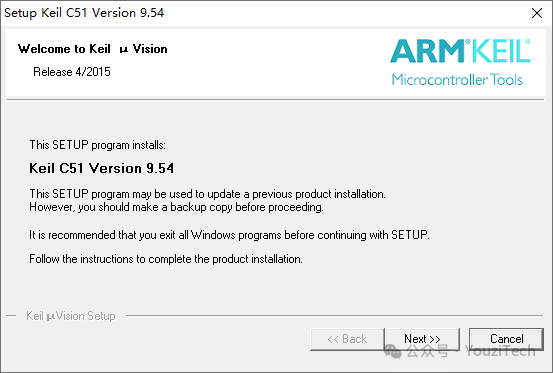Close the Setup Keil C51 window
The width and height of the screenshot is (553, 373).
(x=537, y=13)
